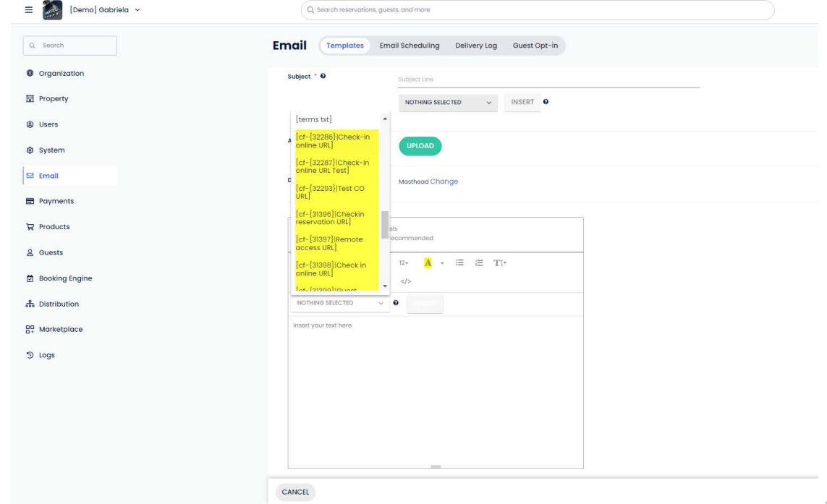
Task: Click the Masthead Change link
Action: (444, 181)
